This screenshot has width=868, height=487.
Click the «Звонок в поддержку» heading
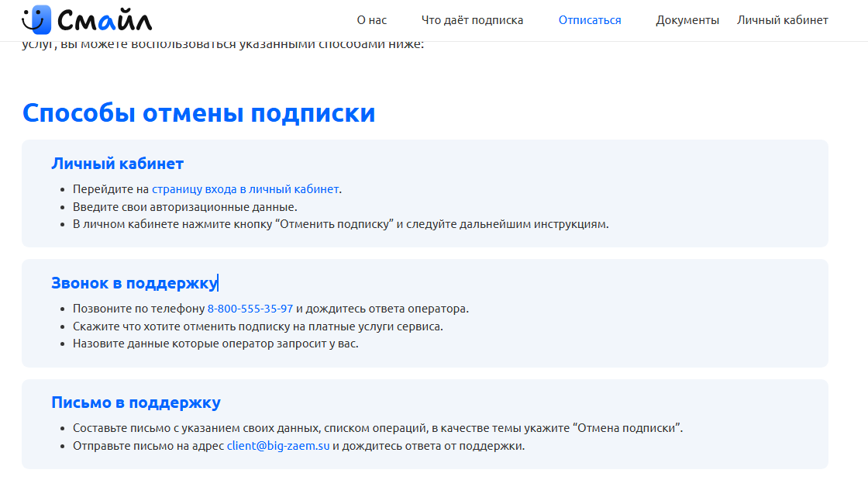tap(135, 283)
